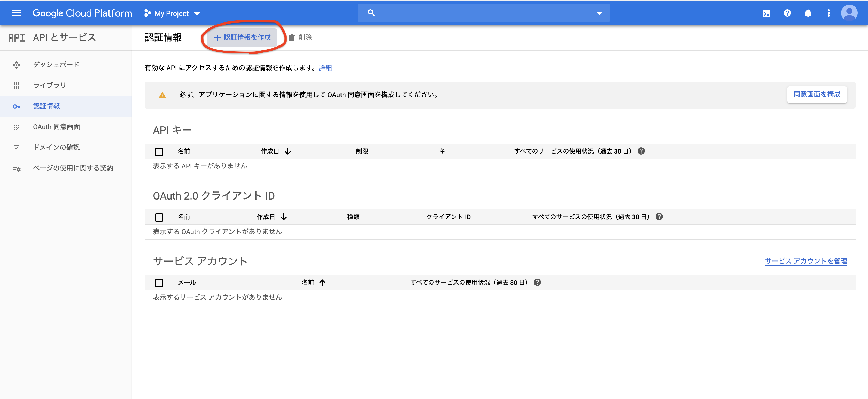Open the account avatar menu
The height and width of the screenshot is (399, 868).
[x=849, y=13]
